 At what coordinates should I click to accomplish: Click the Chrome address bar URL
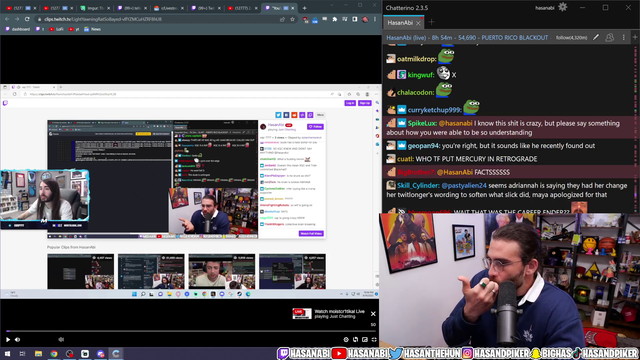103,19
